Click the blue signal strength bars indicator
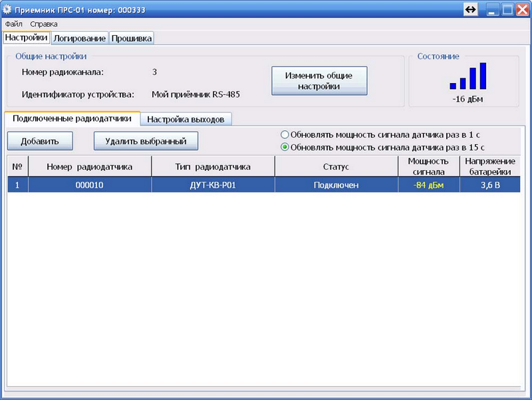Image resolution: width=532 pixels, height=400 pixels. (468, 76)
